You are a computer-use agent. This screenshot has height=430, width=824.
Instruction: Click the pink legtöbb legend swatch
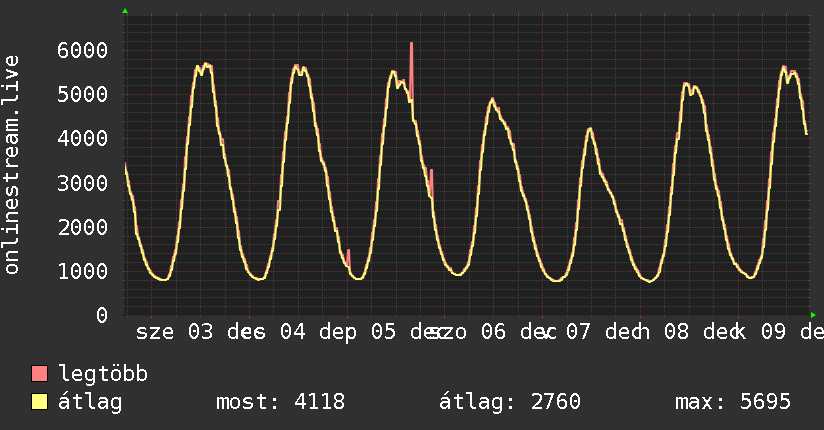(40, 373)
